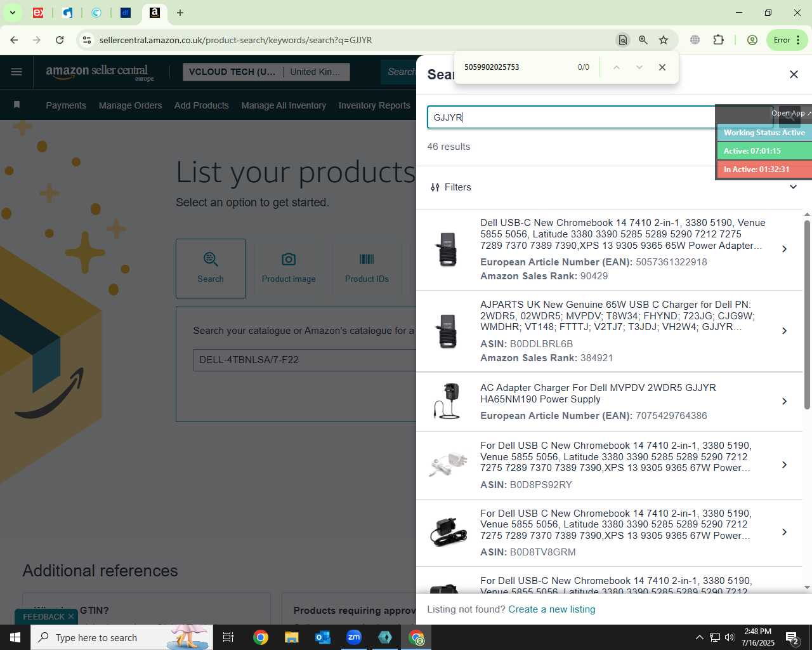Click black charger thumbnail for B0D8TV8GRM
Viewport: 812px width, 650px height.
(x=447, y=532)
